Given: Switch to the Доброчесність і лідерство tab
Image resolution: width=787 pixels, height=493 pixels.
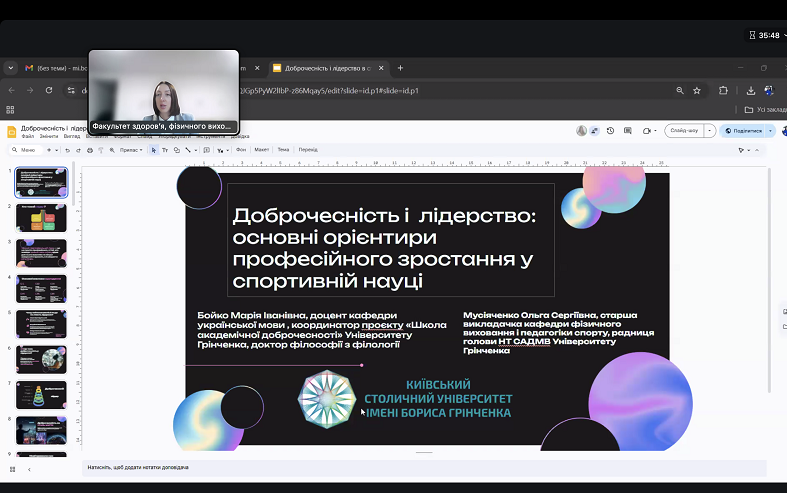Looking at the screenshot, I should [x=328, y=68].
